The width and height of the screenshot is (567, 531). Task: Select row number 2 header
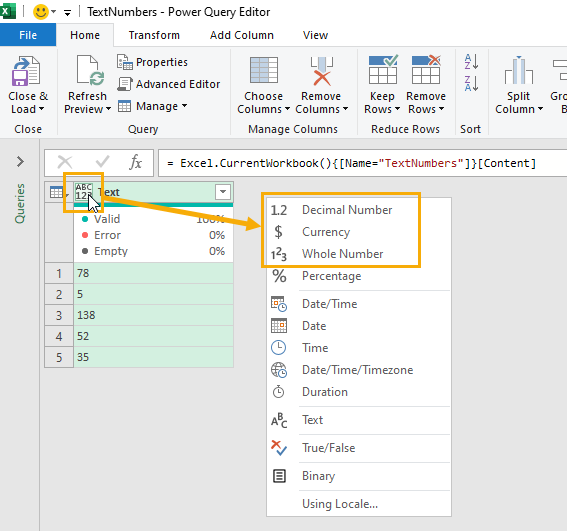click(59, 294)
